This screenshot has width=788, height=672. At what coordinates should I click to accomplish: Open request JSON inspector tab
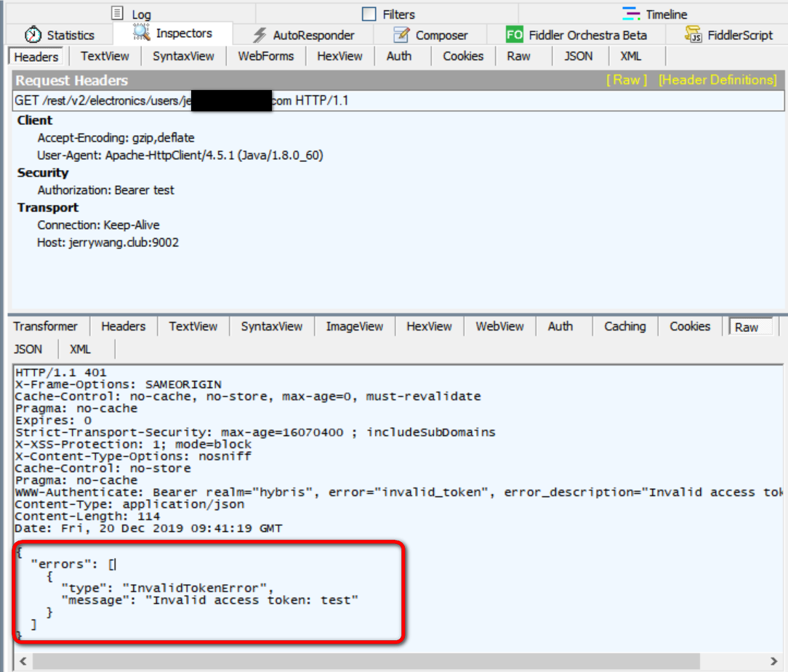[579, 56]
